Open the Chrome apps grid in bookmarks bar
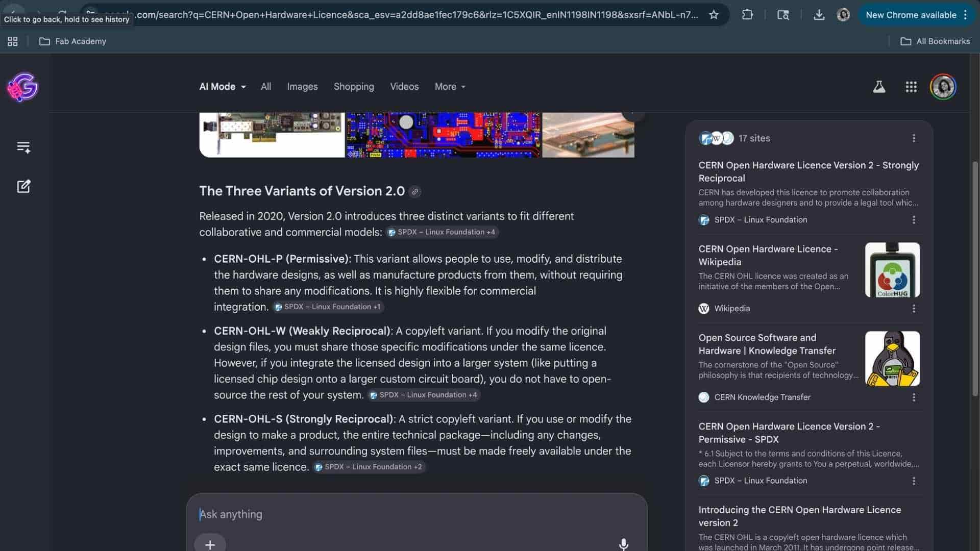This screenshot has width=980, height=551. point(13,41)
